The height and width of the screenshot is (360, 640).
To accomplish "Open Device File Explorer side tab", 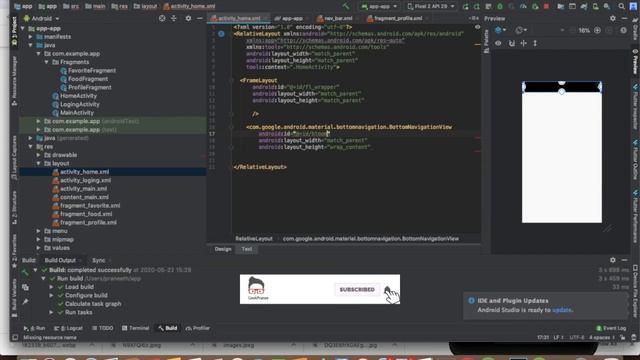I will click(635, 291).
